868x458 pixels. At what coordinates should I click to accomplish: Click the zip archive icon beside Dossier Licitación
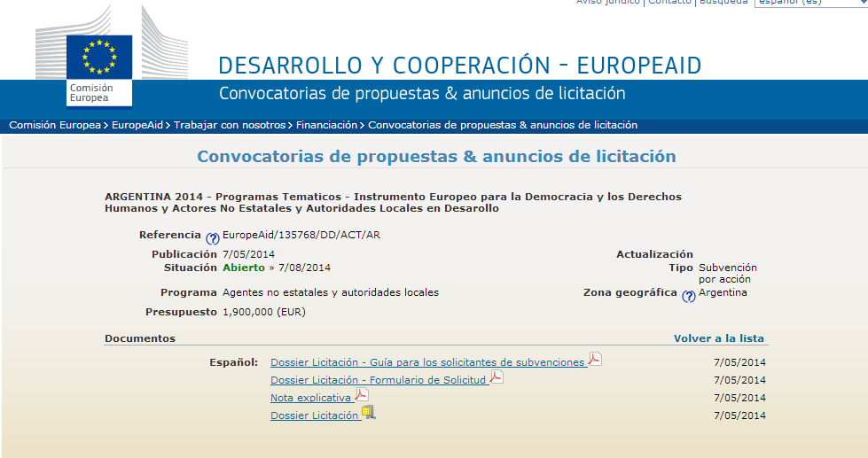coord(368,413)
